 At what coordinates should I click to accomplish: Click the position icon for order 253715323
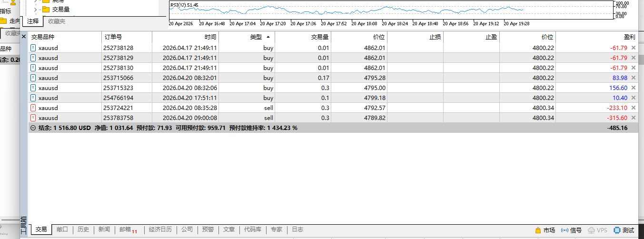click(x=33, y=88)
